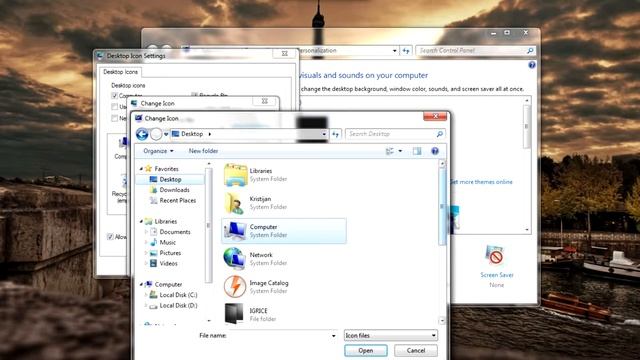Open the view options dropdown arrow

tap(400, 151)
